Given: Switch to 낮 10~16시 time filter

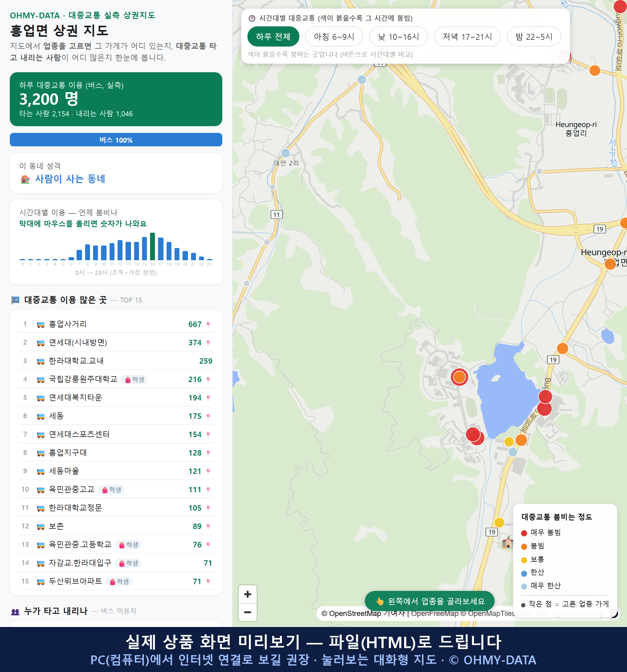Looking at the screenshot, I should pos(399,36).
